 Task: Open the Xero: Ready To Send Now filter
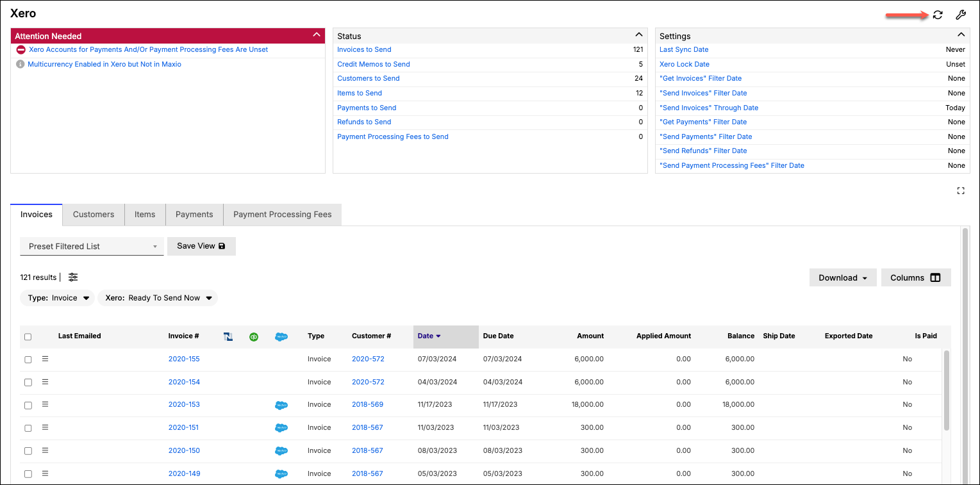coord(158,298)
